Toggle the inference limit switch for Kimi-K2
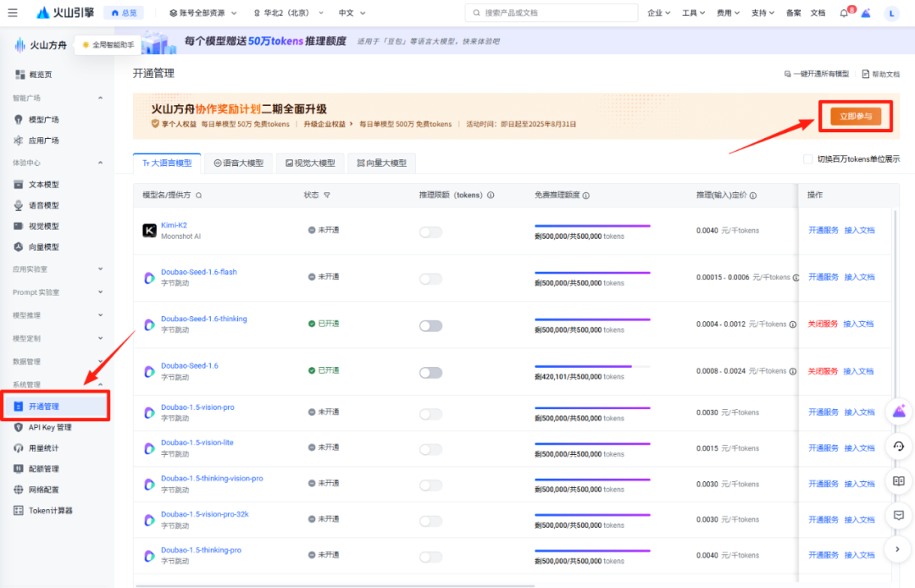 [x=430, y=232]
